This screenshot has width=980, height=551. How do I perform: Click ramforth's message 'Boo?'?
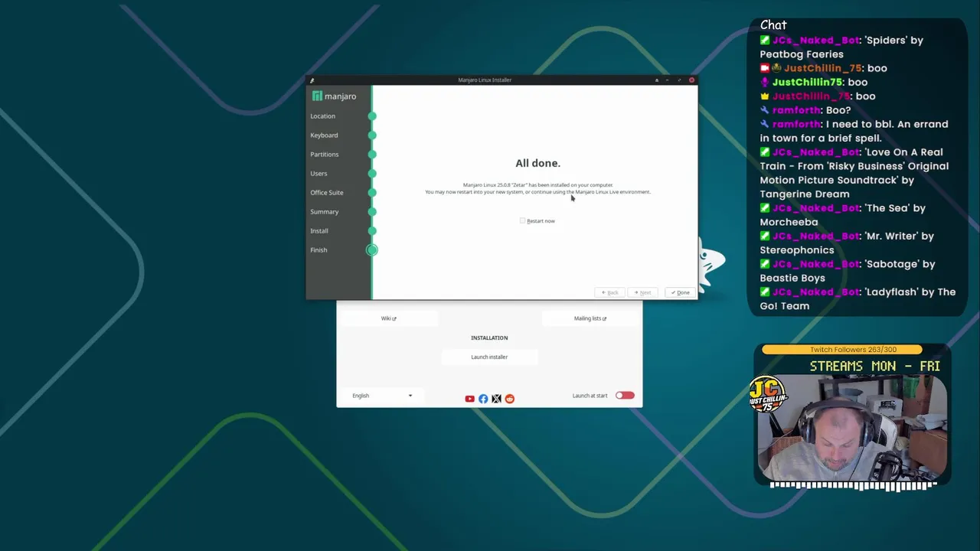[x=805, y=110]
